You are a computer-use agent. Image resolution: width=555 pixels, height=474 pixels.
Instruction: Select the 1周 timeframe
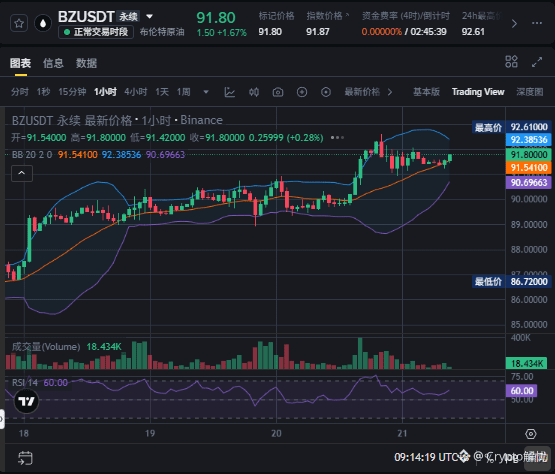tap(184, 92)
